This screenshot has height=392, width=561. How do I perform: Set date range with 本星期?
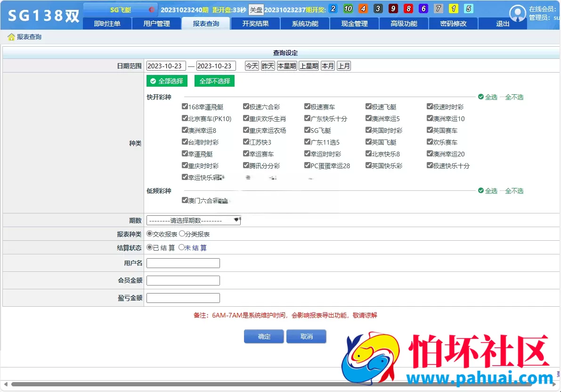point(287,66)
